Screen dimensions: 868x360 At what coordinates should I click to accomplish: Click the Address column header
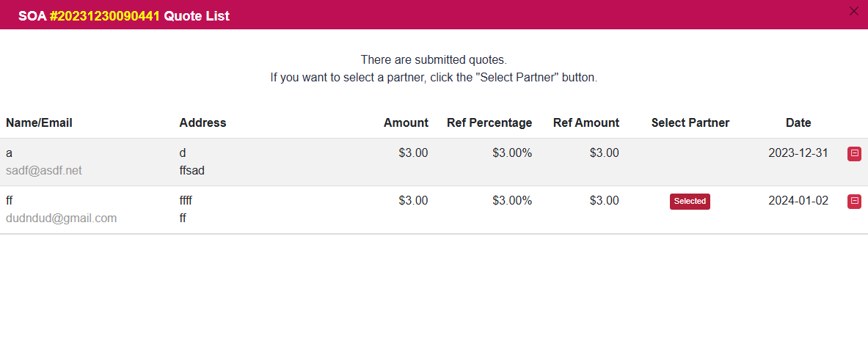click(203, 122)
